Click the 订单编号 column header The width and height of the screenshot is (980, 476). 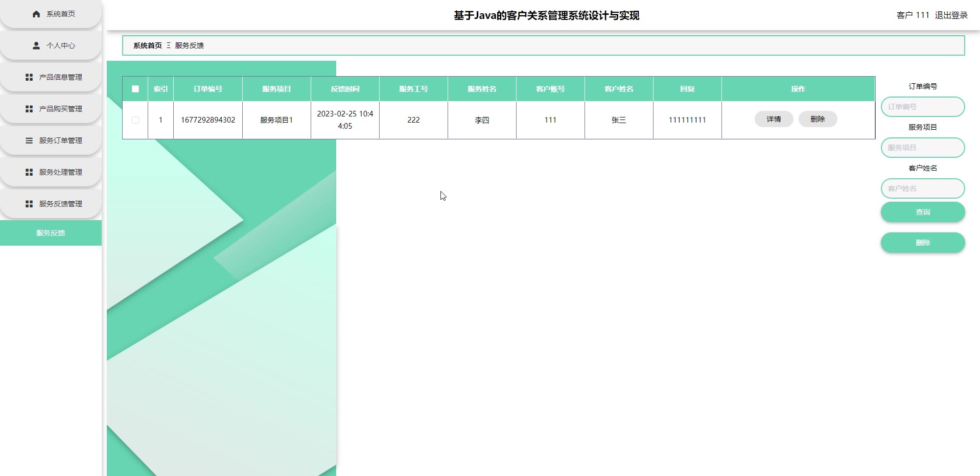tap(208, 89)
